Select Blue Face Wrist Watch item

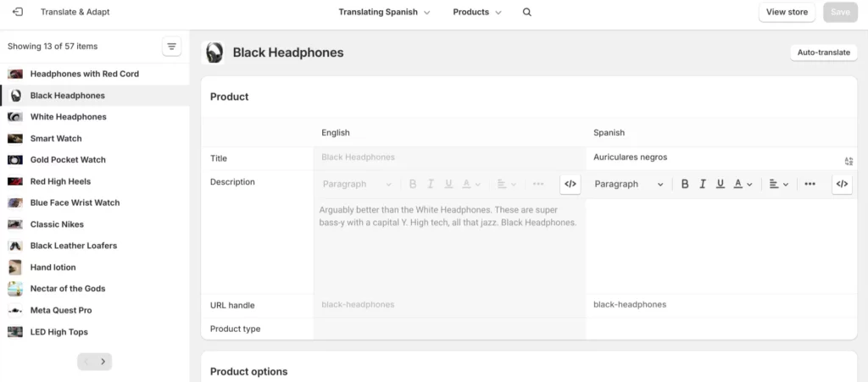click(x=95, y=203)
